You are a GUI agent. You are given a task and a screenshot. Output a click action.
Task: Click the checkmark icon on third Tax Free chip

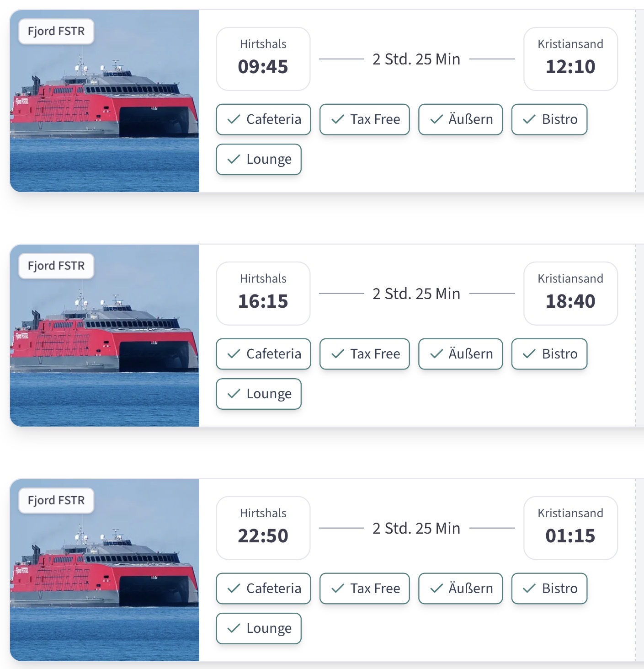338,589
